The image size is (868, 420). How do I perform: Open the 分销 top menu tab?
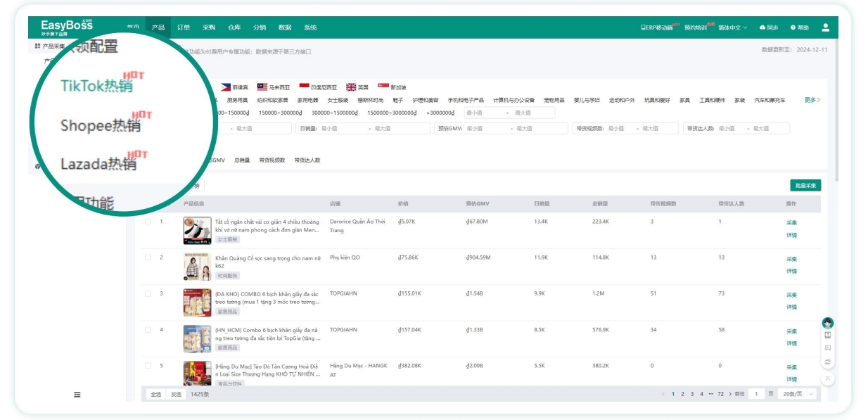tap(260, 27)
